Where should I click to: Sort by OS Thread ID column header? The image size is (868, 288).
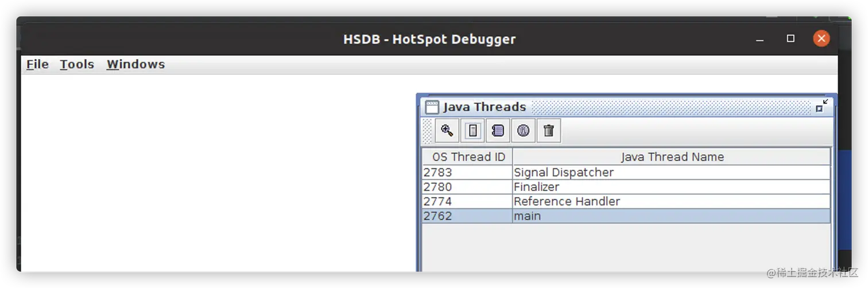click(x=467, y=157)
